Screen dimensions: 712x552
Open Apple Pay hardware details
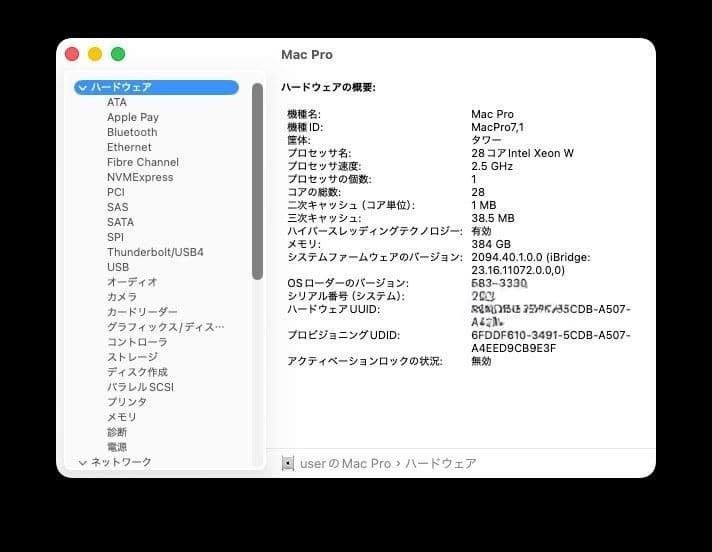pyautogui.click(x=133, y=117)
